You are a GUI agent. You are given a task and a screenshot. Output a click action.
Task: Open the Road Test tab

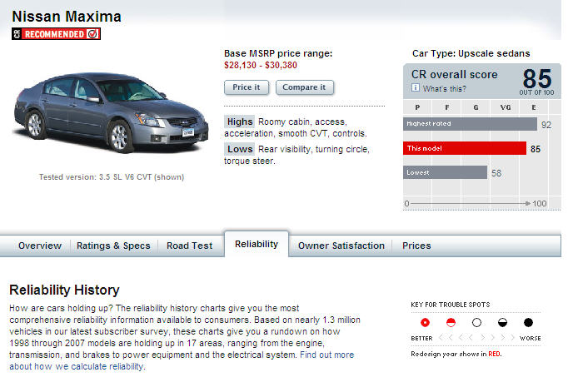(x=189, y=246)
